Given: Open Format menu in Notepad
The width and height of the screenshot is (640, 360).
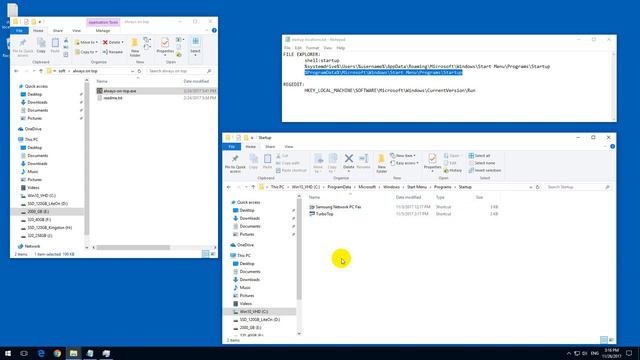Looking at the screenshot, I should [x=312, y=48].
